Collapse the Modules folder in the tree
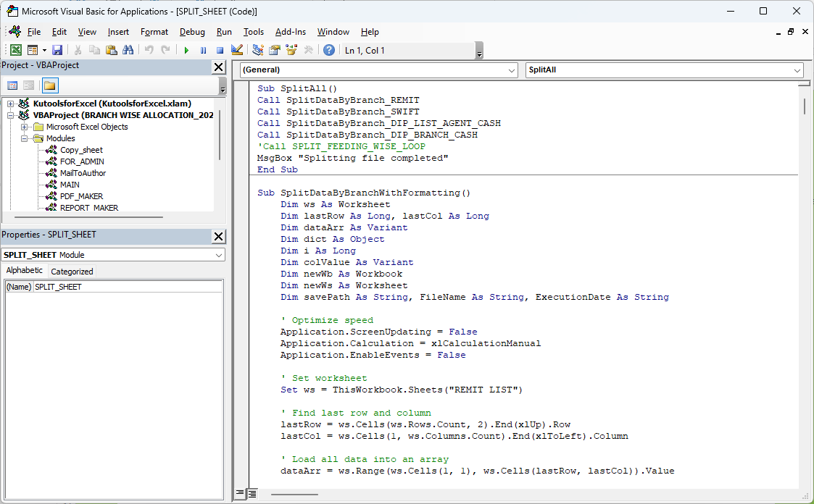Viewport: 814px width, 504px height. (x=25, y=138)
